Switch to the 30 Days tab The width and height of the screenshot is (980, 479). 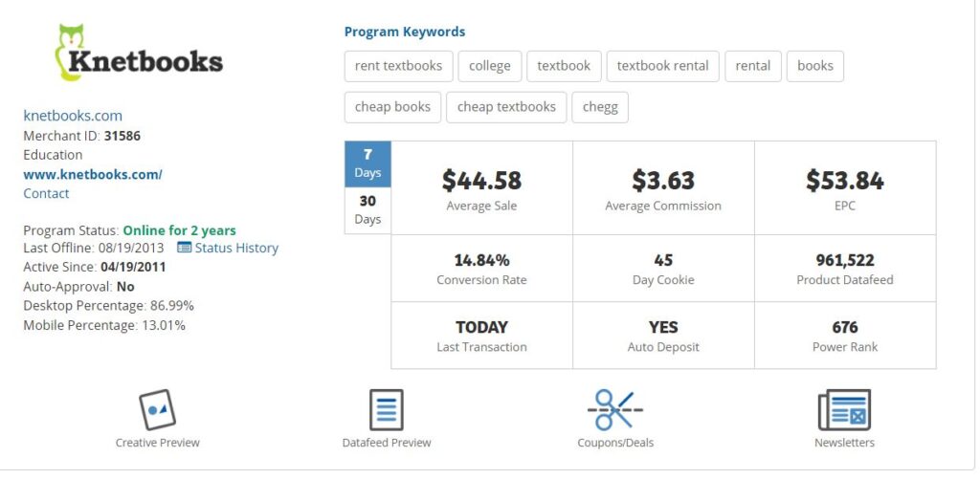pos(368,210)
